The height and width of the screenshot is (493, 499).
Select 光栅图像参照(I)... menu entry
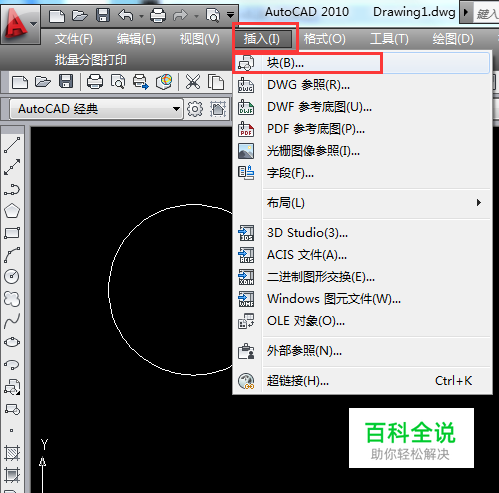coord(362,151)
